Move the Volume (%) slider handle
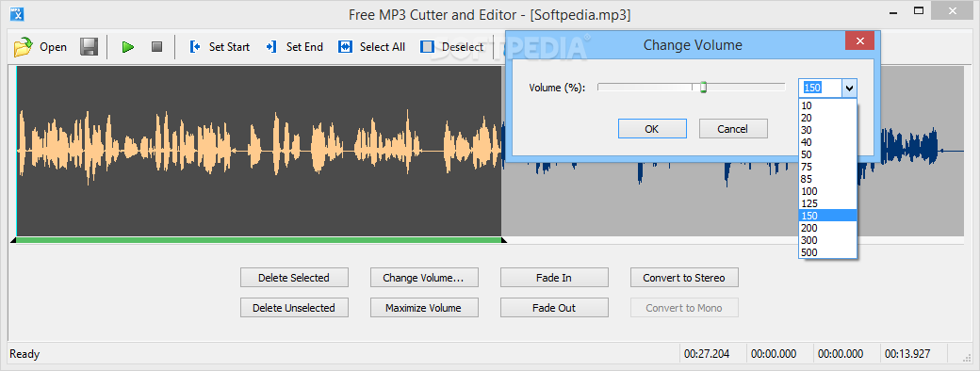This screenshot has width=980, height=371. (703, 88)
